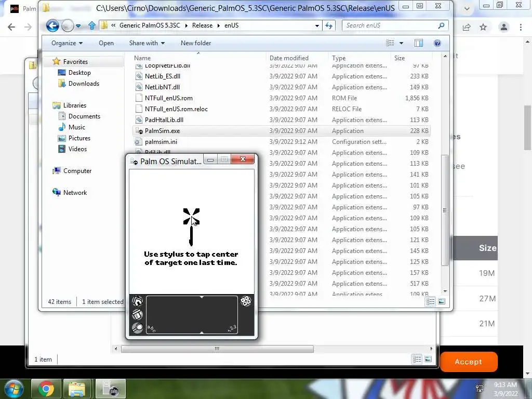Switch to details view icon in status corner
This screenshot has height=399, width=532.
[x=430, y=301]
